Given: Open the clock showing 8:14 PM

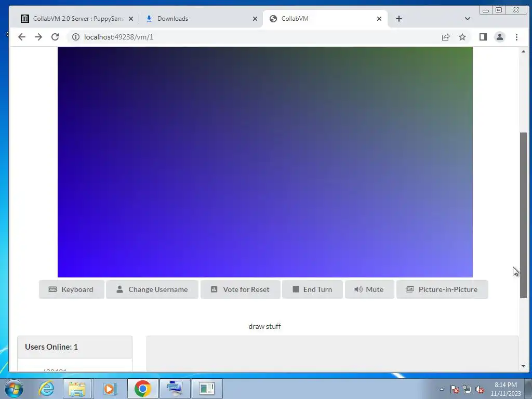Looking at the screenshot, I should (x=506, y=389).
